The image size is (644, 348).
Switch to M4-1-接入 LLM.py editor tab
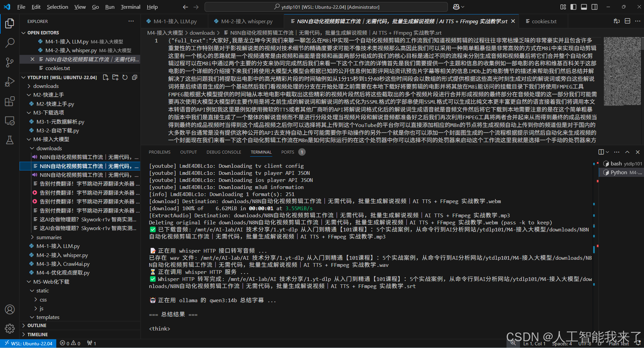pyautogui.click(x=175, y=21)
